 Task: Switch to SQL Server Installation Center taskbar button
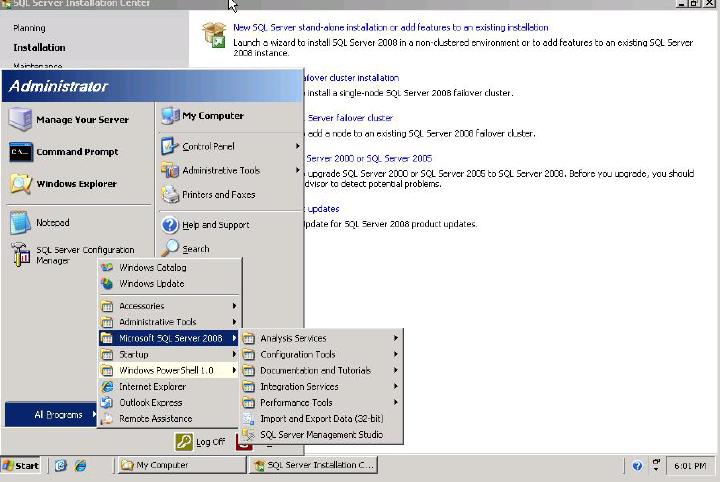click(313, 465)
